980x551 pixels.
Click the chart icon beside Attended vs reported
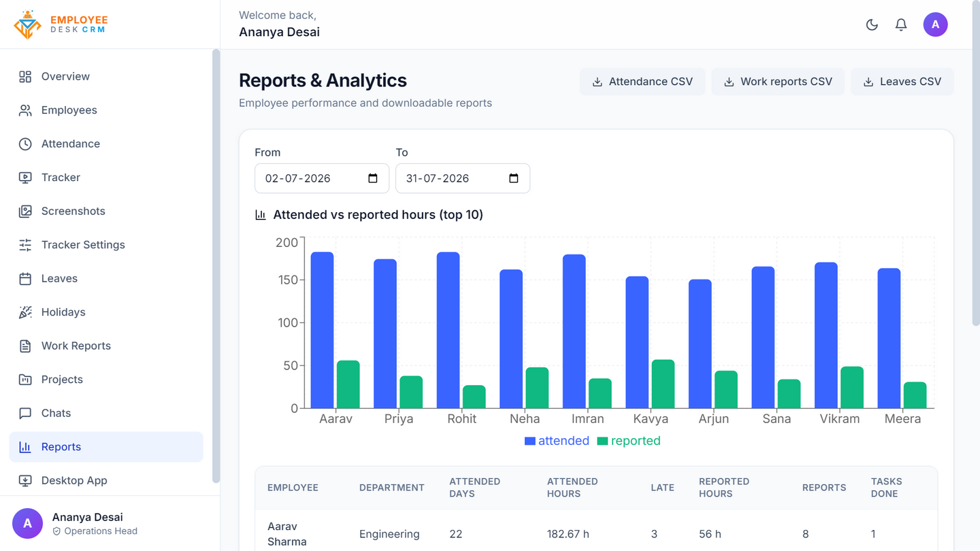(261, 215)
